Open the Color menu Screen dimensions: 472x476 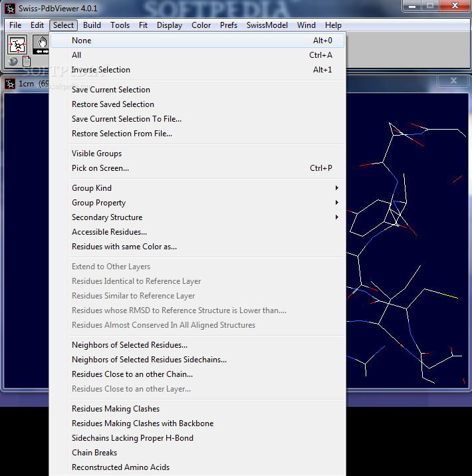coord(201,25)
